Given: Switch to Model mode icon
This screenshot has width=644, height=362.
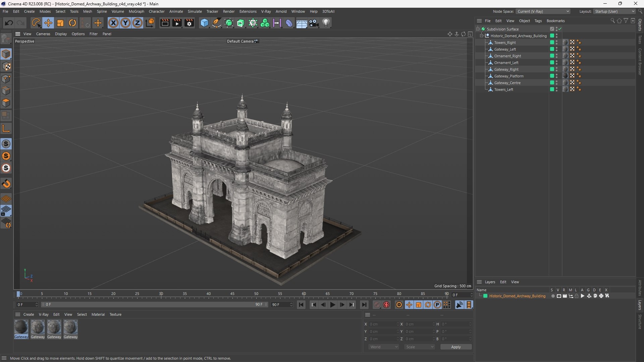Looking at the screenshot, I should 6,54.
